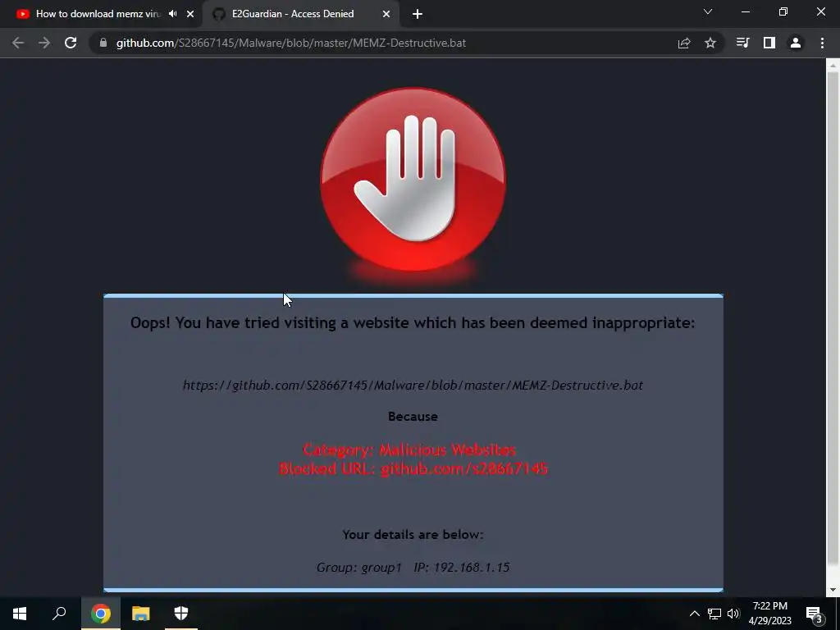Open the clock showing 7:22 PM
The image size is (840, 630).
769,614
